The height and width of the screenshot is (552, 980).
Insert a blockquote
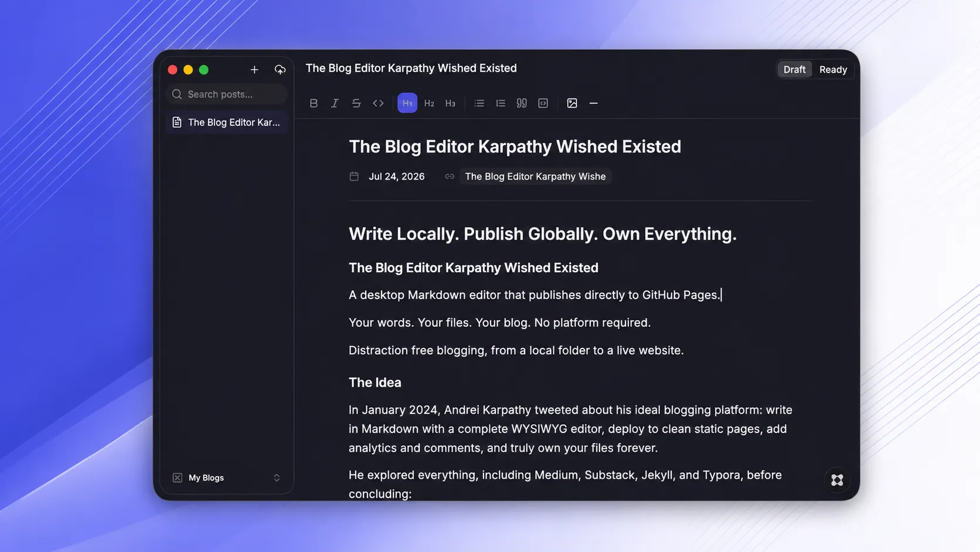[522, 103]
